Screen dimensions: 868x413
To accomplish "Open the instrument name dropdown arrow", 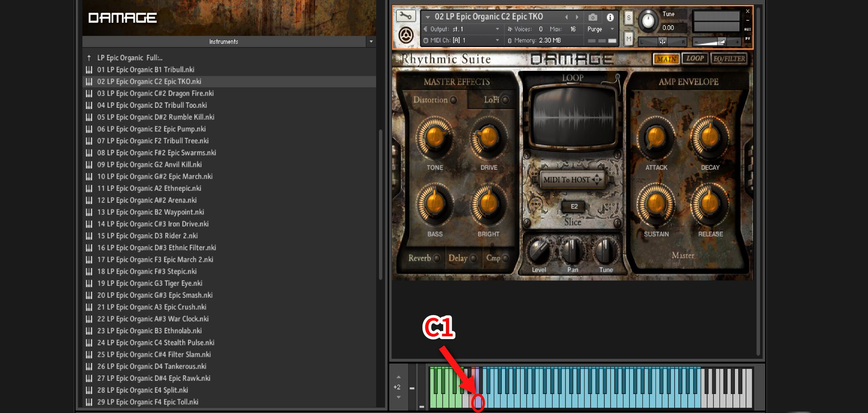I will coord(428,17).
